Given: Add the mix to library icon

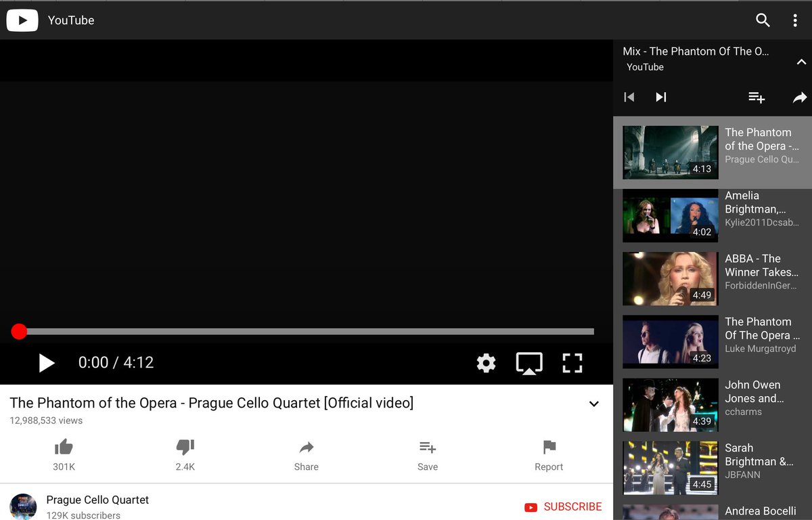Looking at the screenshot, I should [x=757, y=97].
